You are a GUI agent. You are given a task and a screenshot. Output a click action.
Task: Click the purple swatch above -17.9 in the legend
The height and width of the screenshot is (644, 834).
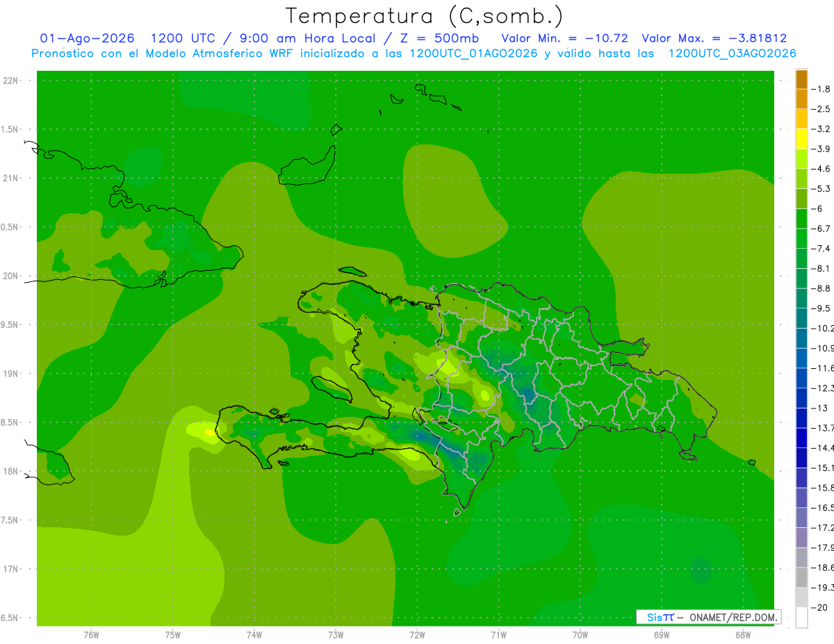pyautogui.click(x=801, y=537)
